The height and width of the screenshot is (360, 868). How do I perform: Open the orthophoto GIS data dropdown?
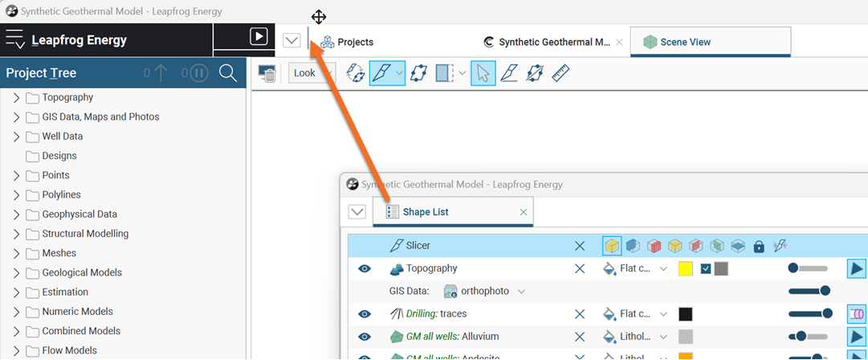(522, 291)
